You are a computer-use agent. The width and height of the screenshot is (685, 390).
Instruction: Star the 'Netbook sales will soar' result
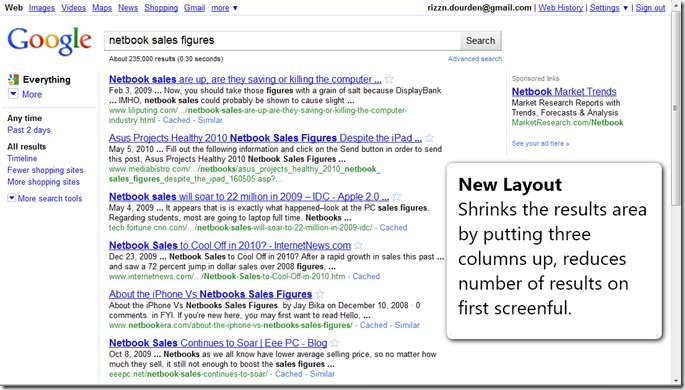(x=396, y=196)
